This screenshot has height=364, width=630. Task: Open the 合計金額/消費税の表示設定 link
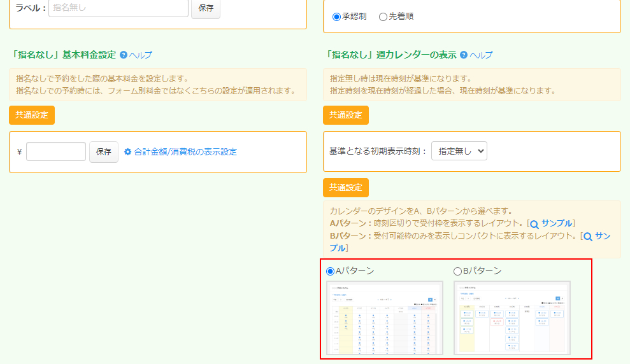pyautogui.click(x=185, y=152)
